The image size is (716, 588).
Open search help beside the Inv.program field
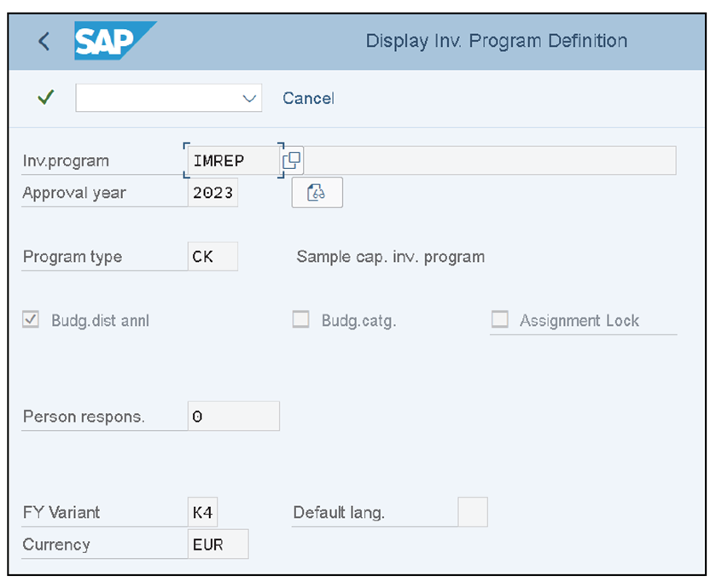(291, 160)
